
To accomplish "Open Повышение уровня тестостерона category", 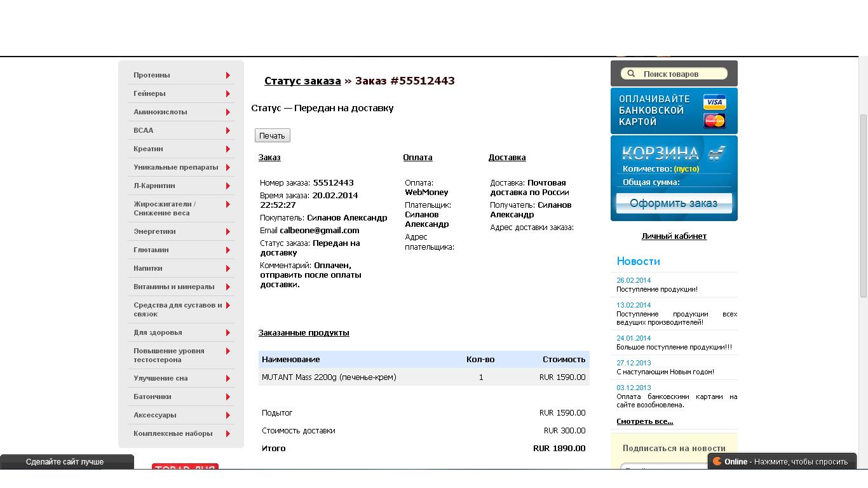I will pos(169,355).
